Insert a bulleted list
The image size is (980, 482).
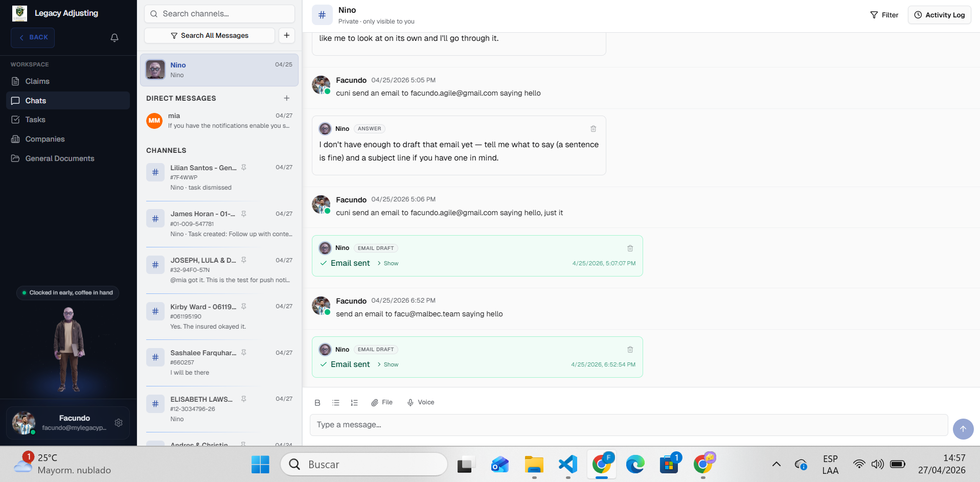click(336, 403)
